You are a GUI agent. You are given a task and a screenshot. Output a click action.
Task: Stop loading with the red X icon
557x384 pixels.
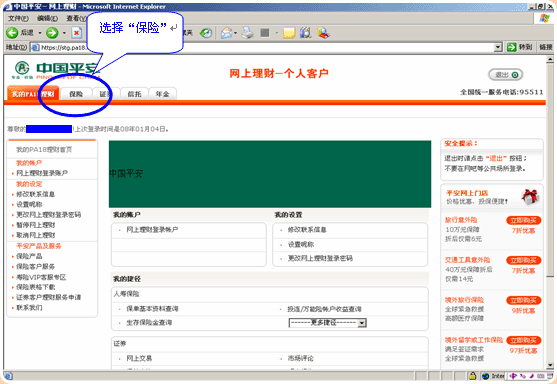tap(76, 33)
